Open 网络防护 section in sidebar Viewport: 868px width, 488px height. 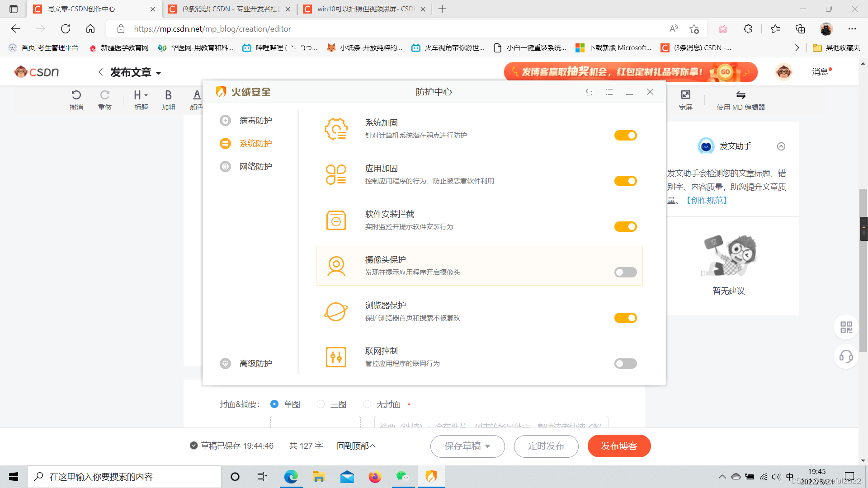pyautogui.click(x=255, y=166)
